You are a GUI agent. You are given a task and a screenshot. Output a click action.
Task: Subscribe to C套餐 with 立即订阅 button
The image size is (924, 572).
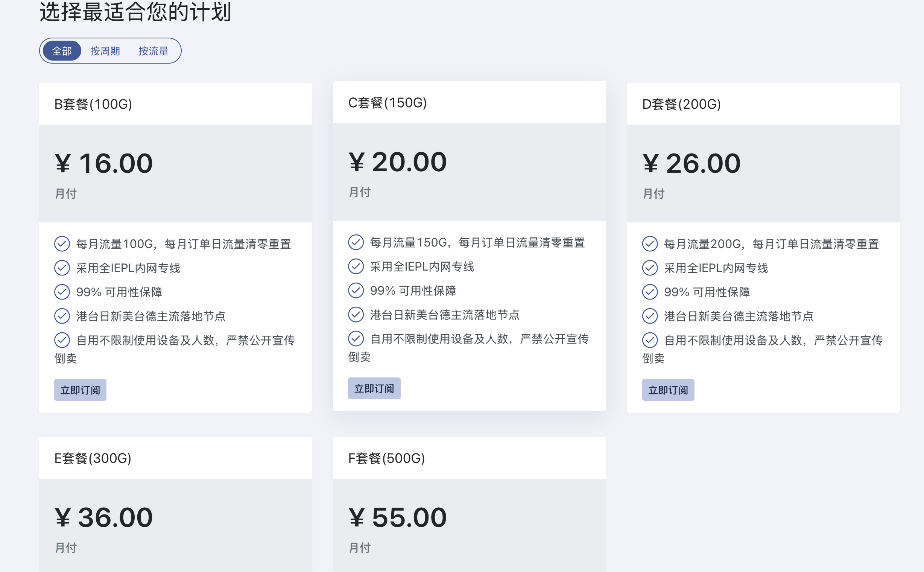374,388
